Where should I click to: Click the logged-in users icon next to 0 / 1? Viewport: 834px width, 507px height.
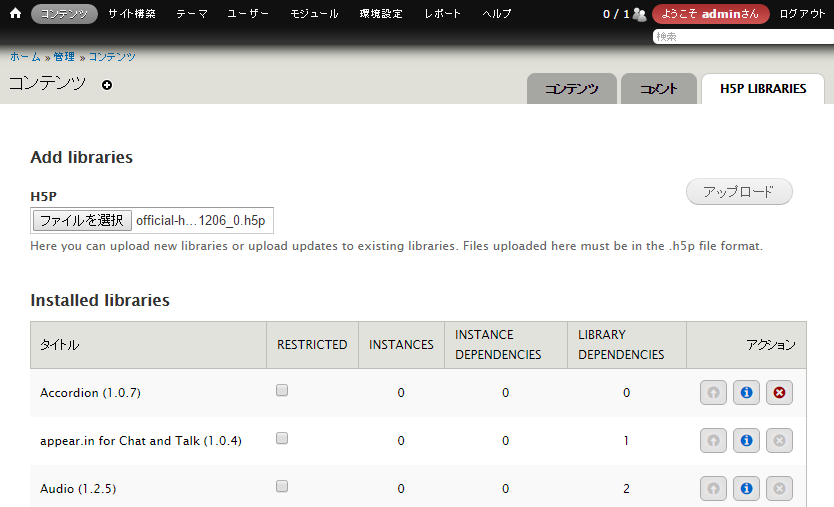coord(640,14)
